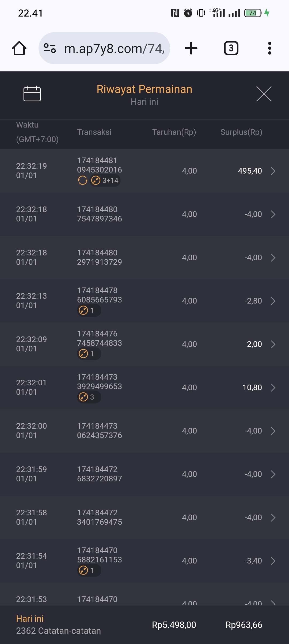Open the browser three-dot menu
This screenshot has width=289, height=644.
pos(269,48)
